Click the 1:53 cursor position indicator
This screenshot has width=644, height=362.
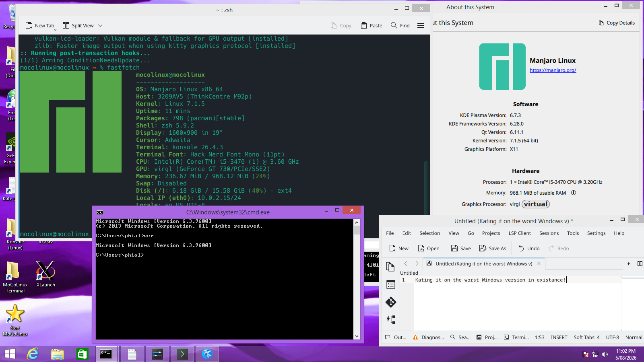(x=540, y=337)
